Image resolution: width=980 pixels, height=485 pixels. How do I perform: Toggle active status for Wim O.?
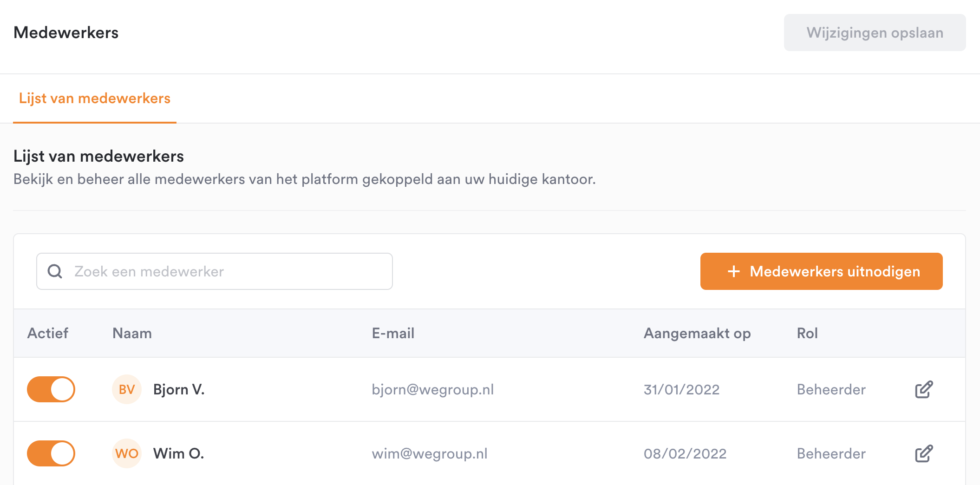51,453
